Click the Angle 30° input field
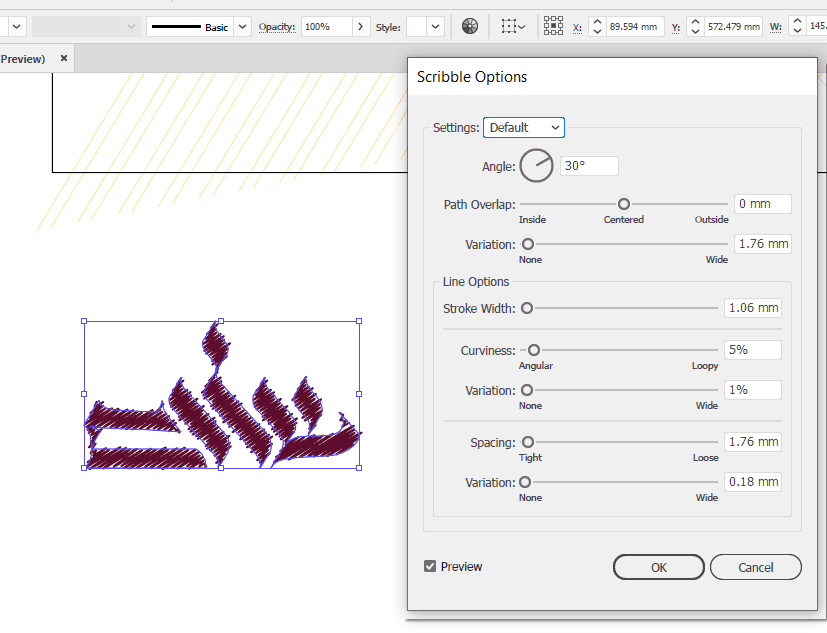Screen dimensions: 827x633 (589, 166)
